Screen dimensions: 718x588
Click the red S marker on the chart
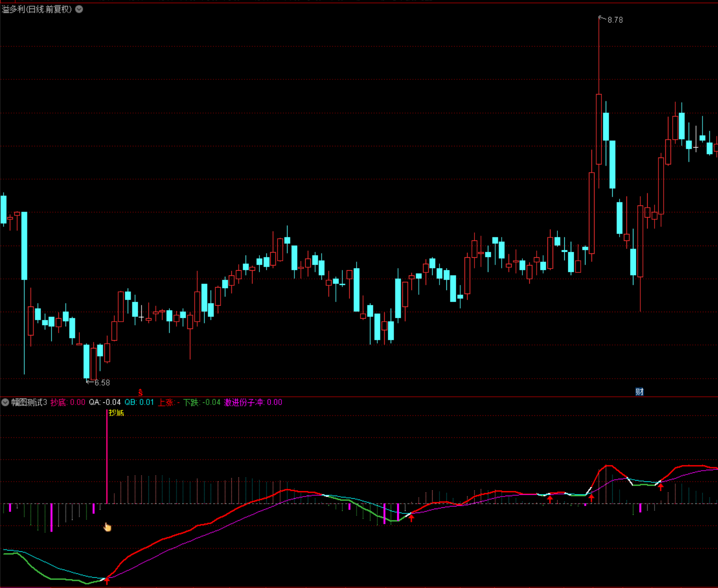tap(140, 392)
